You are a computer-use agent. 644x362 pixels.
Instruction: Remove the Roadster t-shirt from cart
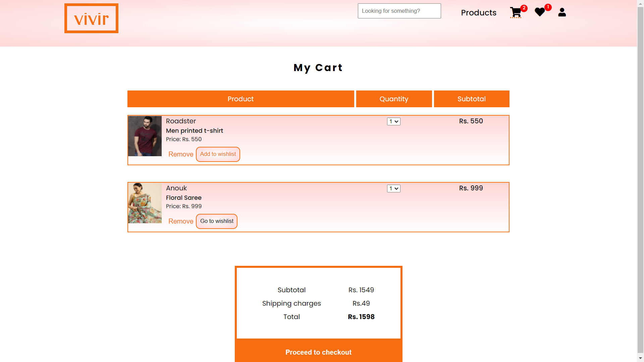point(180,154)
